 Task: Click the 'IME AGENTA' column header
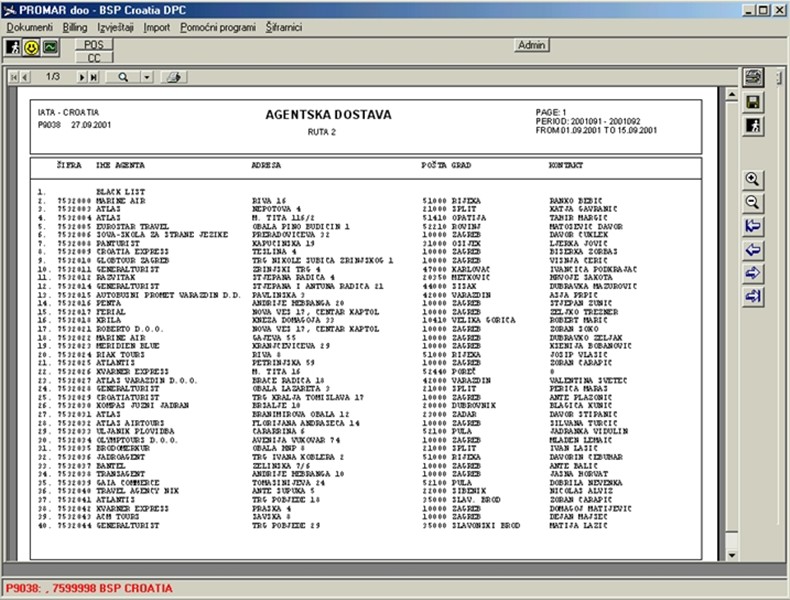tap(120, 165)
